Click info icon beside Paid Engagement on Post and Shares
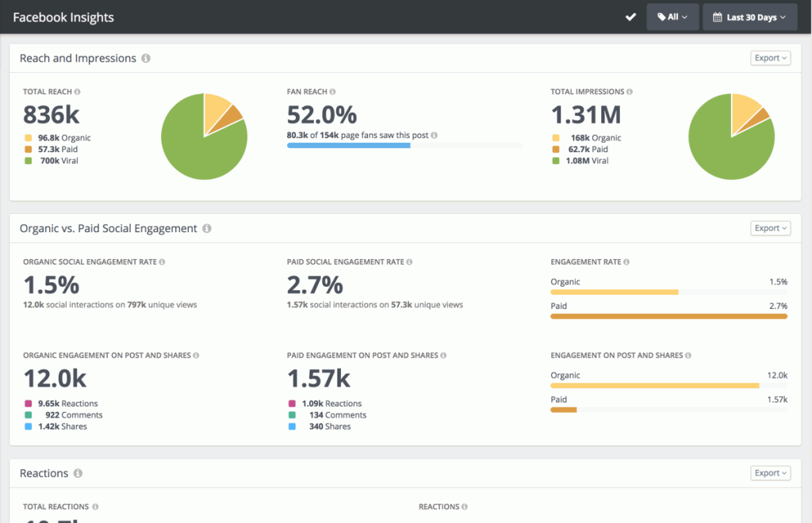This screenshot has height=523, width=812. 443,355
